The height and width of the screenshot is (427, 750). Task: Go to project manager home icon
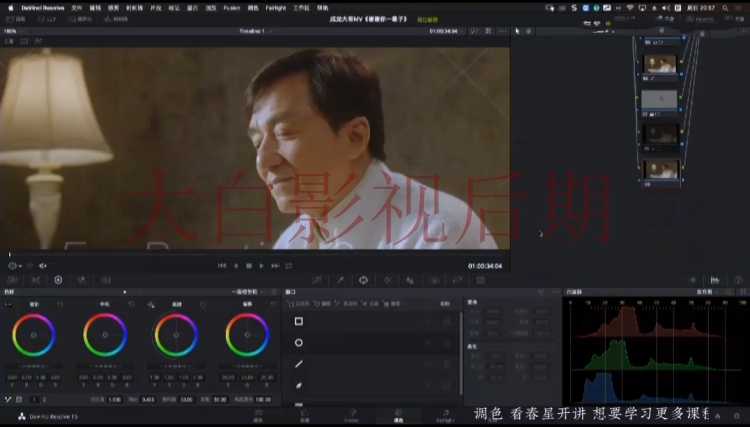point(718,416)
